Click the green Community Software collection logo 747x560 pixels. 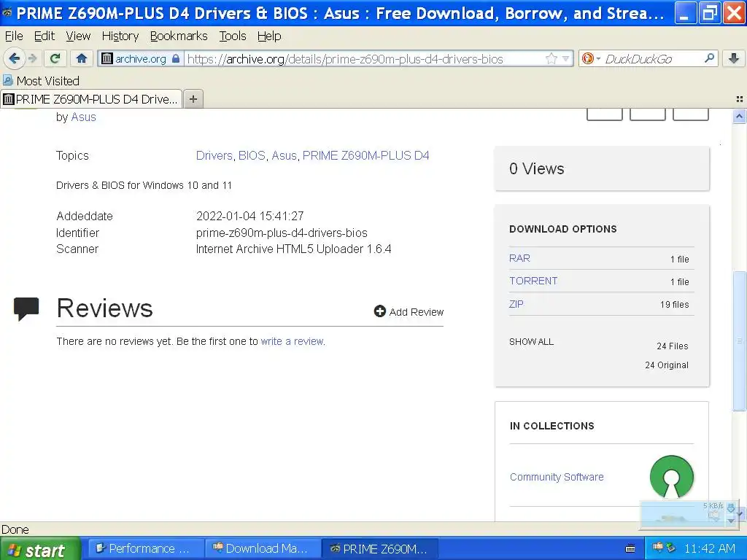(x=672, y=477)
